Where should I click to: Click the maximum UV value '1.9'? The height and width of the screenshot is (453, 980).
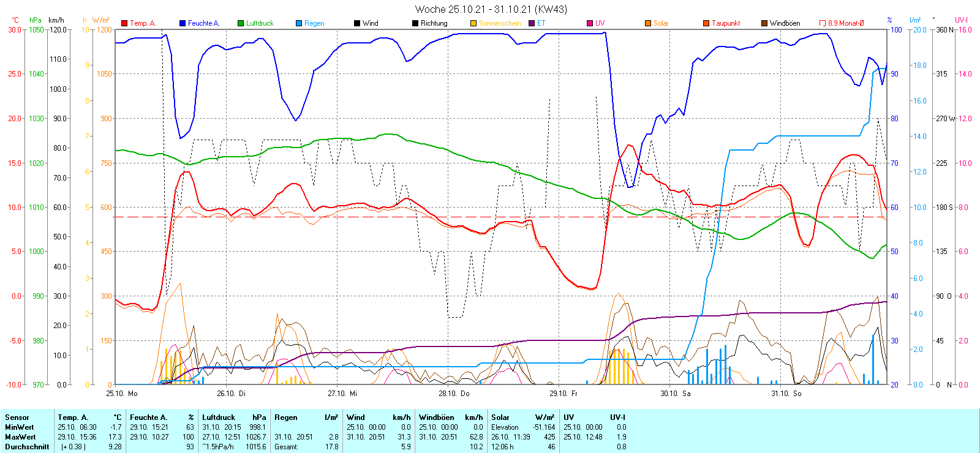[622, 437]
